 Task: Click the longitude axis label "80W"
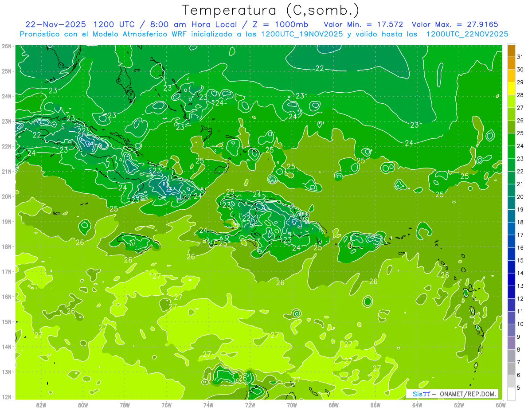point(83,404)
